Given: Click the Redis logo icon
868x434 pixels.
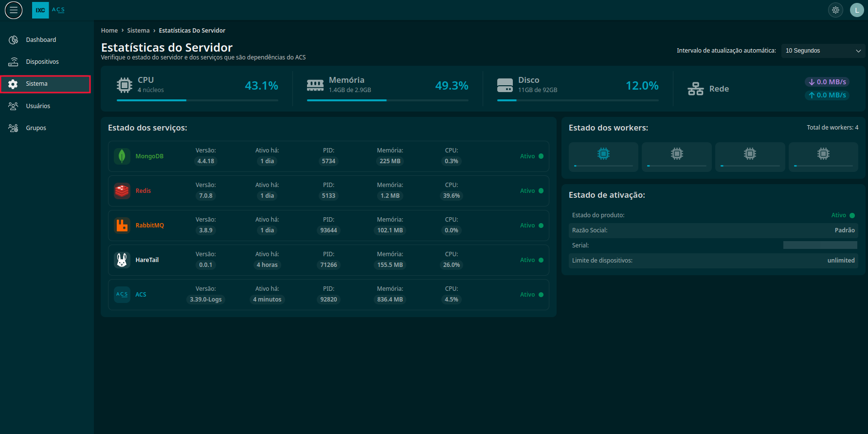Looking at the screenshot, I should point(122,191).
